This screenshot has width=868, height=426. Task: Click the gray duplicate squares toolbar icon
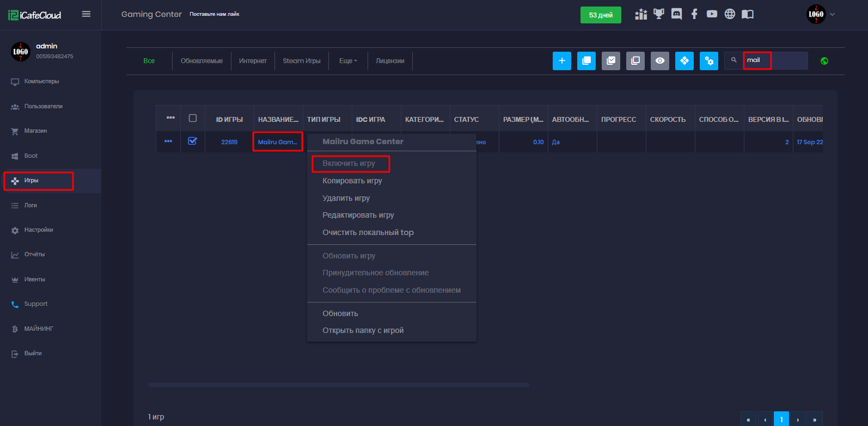[635, 61]
